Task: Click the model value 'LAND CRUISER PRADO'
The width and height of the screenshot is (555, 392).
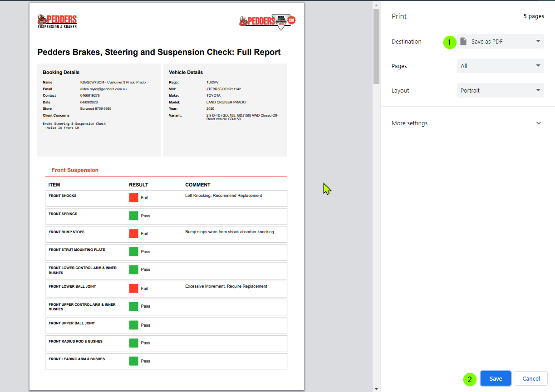Action: pos(226,102)
